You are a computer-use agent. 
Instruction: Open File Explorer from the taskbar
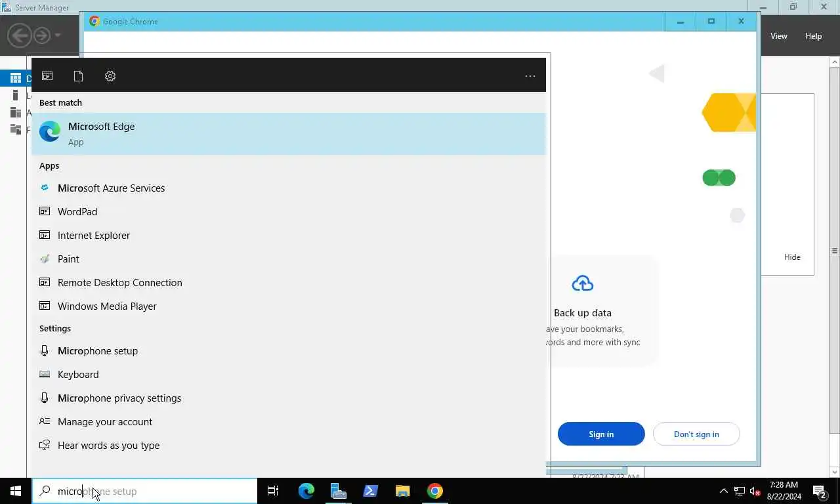click(403, 491)
